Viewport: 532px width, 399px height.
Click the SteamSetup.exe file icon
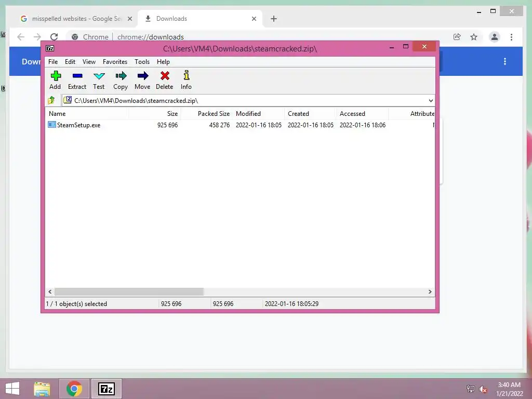(x=51, y=125)
